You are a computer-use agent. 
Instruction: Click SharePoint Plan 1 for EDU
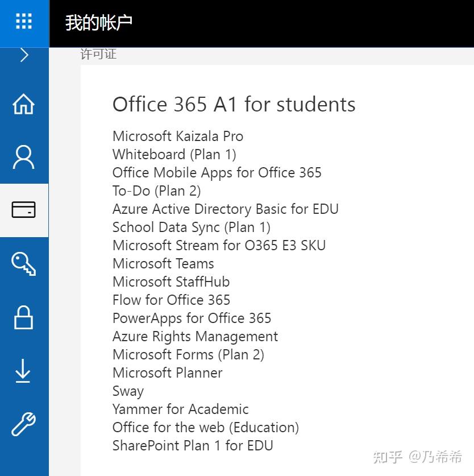pyautogui.click(x=193, y=445)
